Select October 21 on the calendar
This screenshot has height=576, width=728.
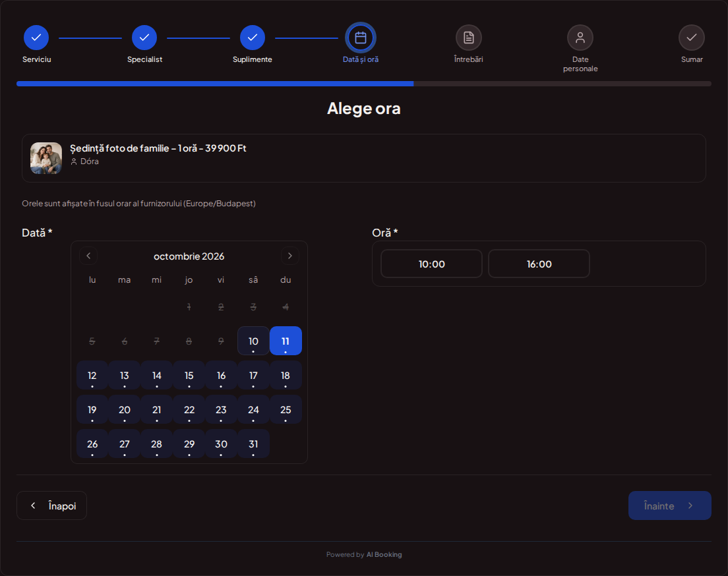(x=156, y=410)
